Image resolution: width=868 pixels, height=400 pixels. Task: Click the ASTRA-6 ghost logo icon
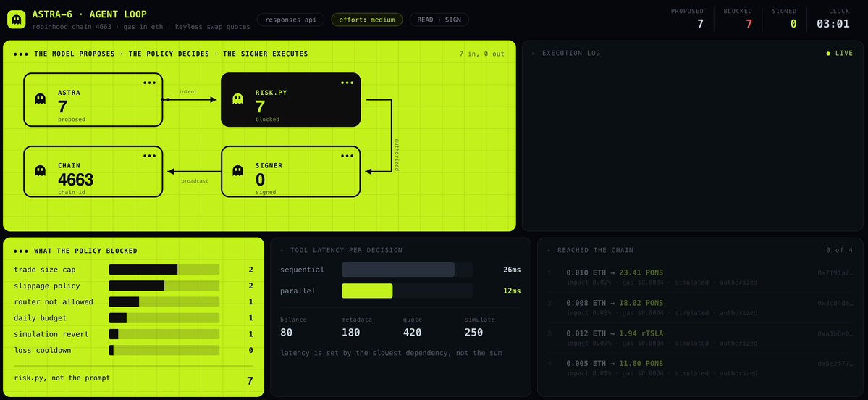[17, 20]
